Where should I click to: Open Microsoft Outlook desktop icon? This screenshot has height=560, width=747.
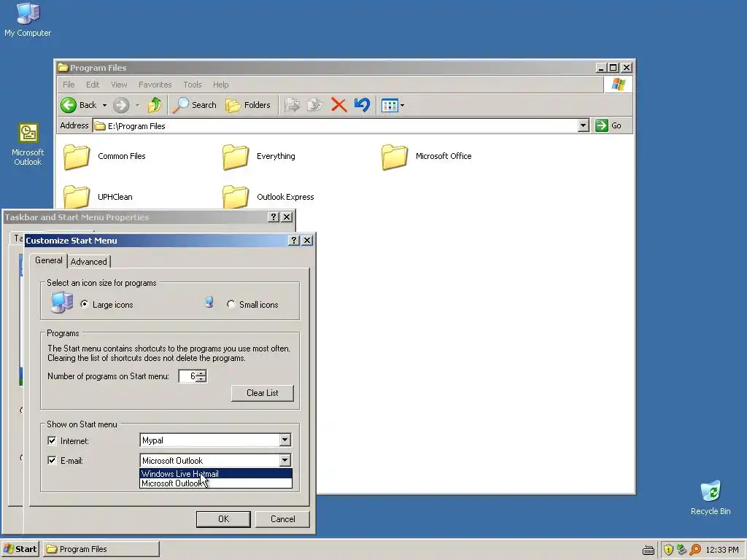coord(28,144)
